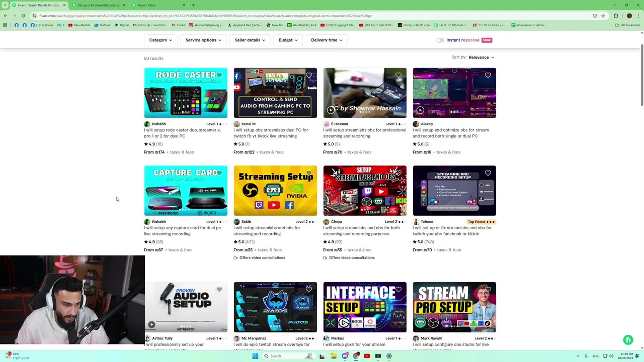Click the page vertical scrollbar

point(641,75)
